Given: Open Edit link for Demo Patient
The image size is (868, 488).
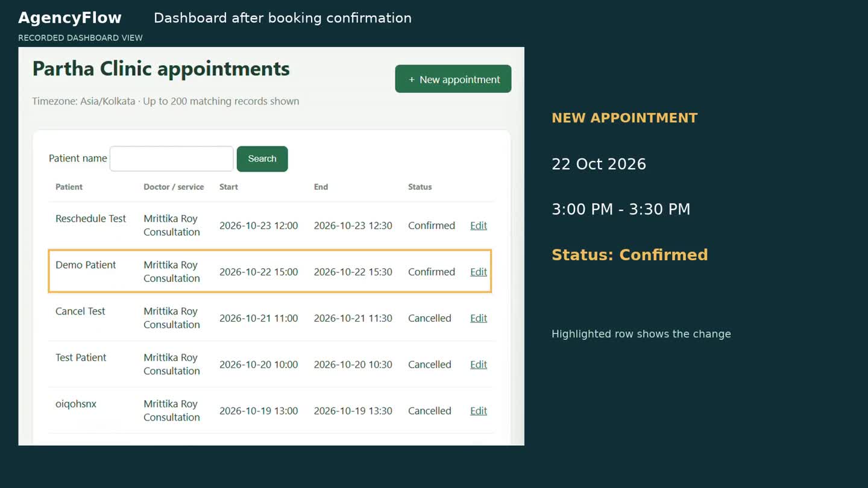Looking at the screenshot, I should pos(479,272).
